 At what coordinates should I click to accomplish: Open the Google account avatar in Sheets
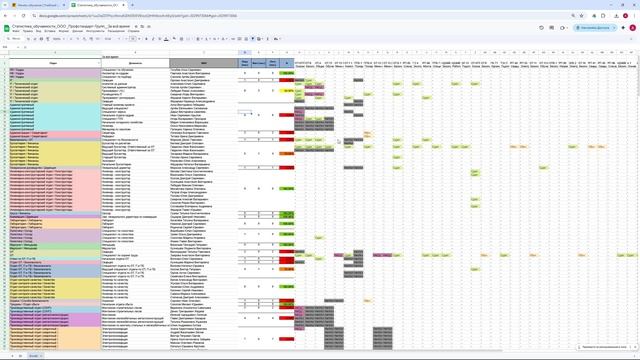point(633,28)
